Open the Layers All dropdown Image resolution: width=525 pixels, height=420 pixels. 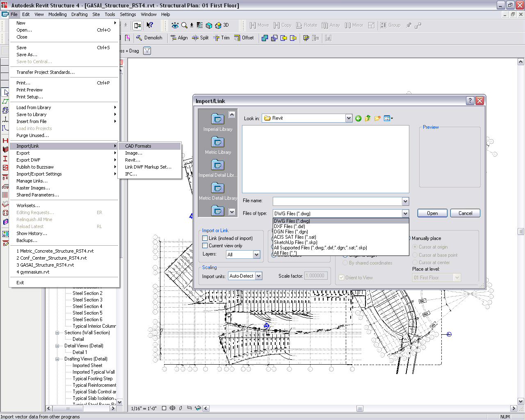(x=256, y=255)
